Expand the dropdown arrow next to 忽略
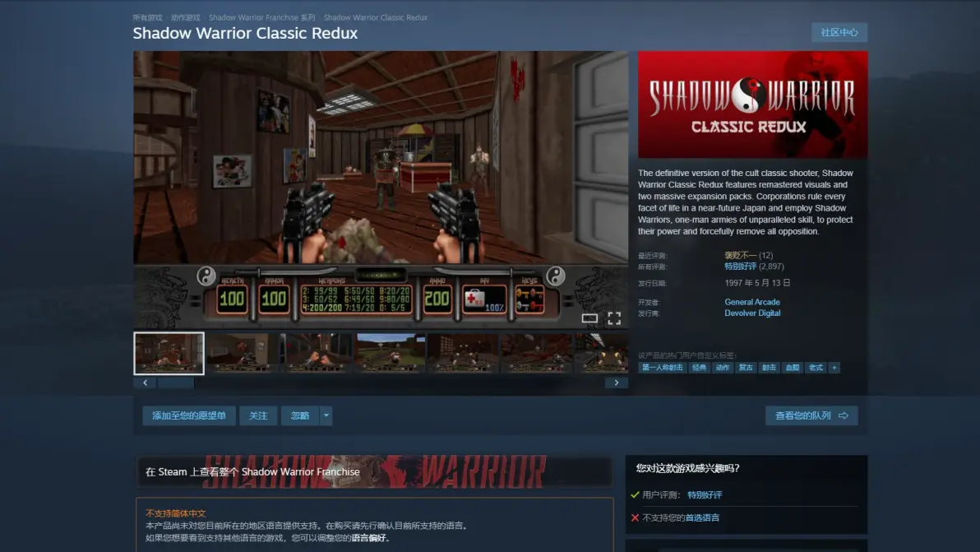This screenshot has height=552, width=980. coord(326,415)
